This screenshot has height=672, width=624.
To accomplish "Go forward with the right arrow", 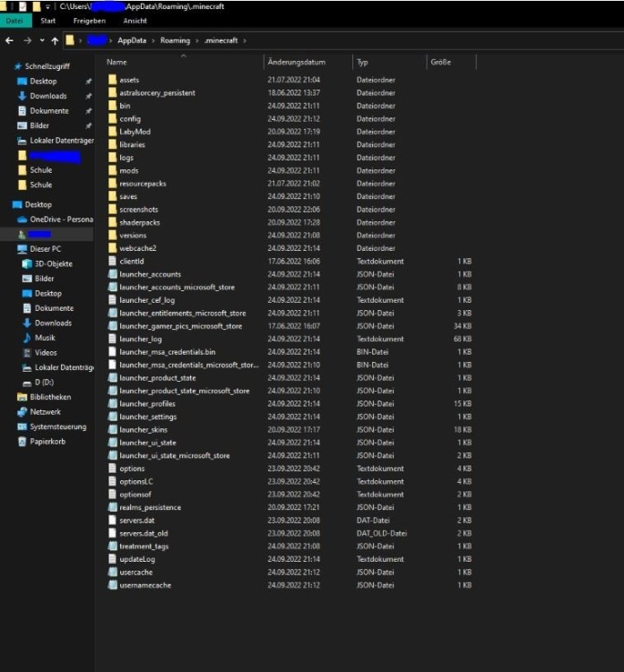I will coord(28,40).
